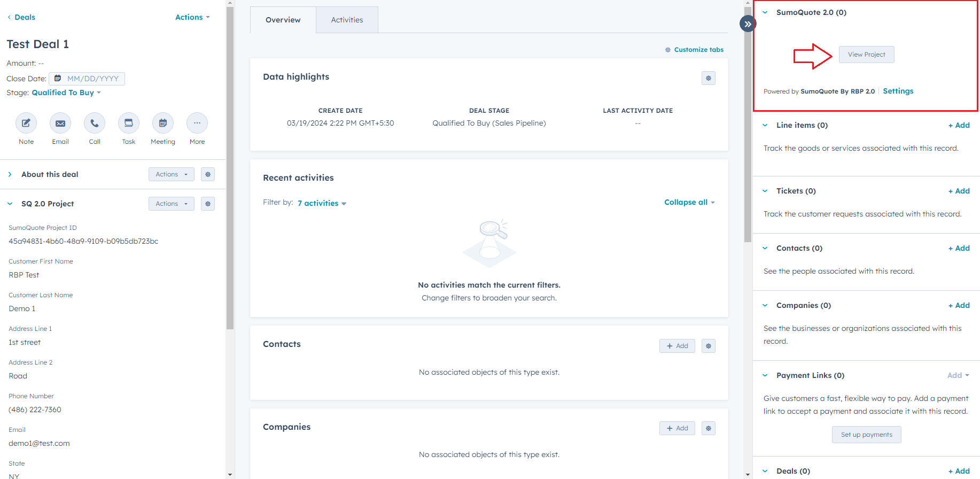Open the deal Actions menu at top
The width and height of the screenshot is (980, 479).
(192, 17)
